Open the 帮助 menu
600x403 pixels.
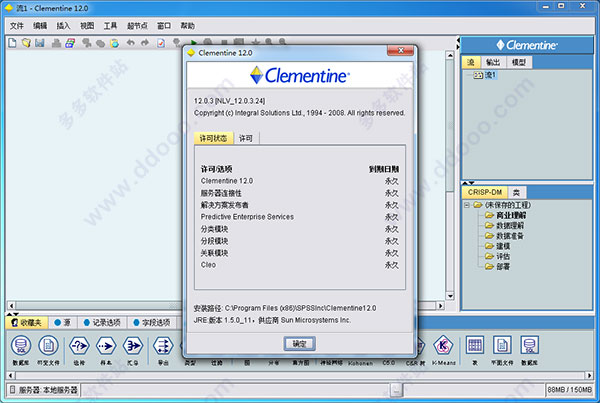188,26
